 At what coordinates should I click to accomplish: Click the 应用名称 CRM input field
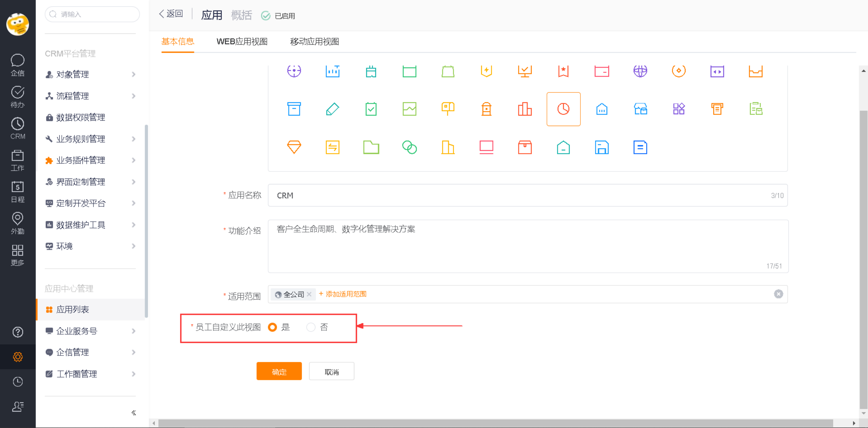pyautogui.click(x=528, y=196)
